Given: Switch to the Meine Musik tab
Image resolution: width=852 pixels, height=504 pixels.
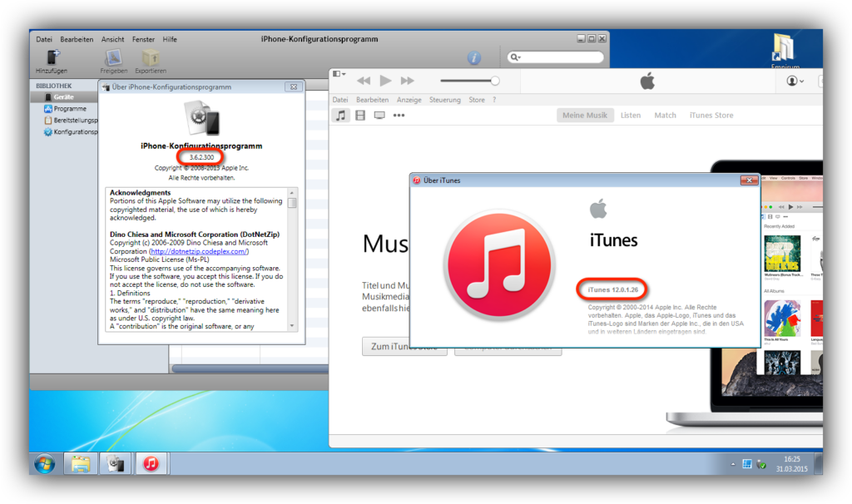Looking at the screenshot, I should (585, 115).
